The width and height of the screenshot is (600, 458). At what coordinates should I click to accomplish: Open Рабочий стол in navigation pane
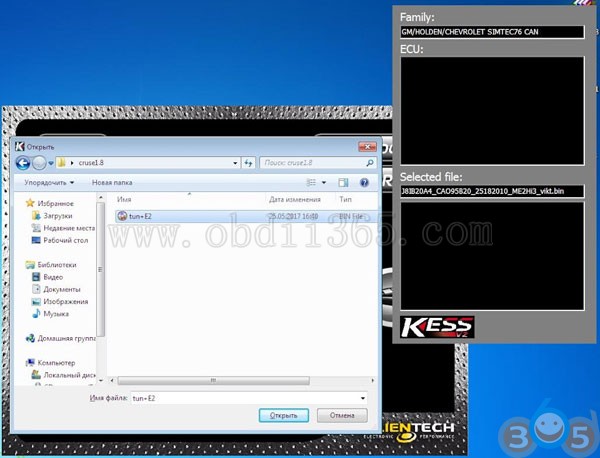[65, 240]
